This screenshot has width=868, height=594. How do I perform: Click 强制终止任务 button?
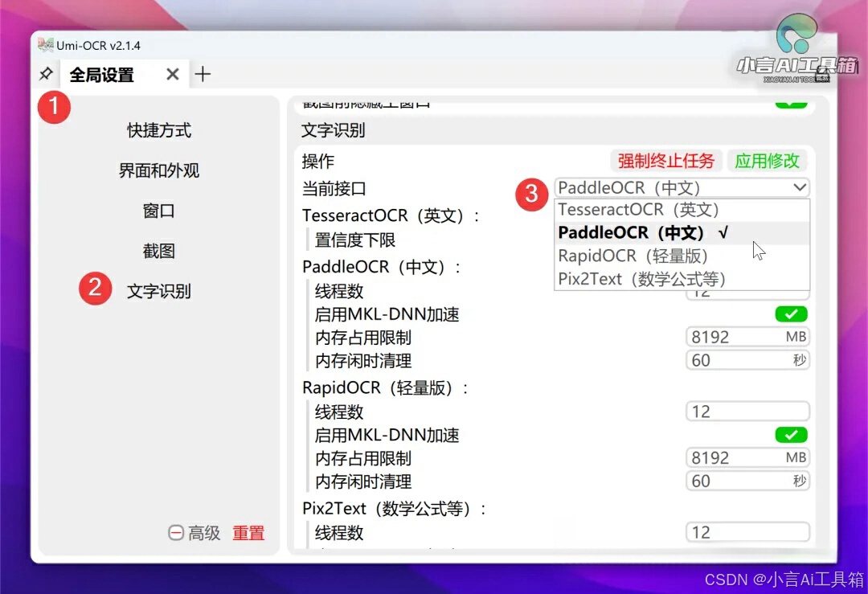[666, 161]
